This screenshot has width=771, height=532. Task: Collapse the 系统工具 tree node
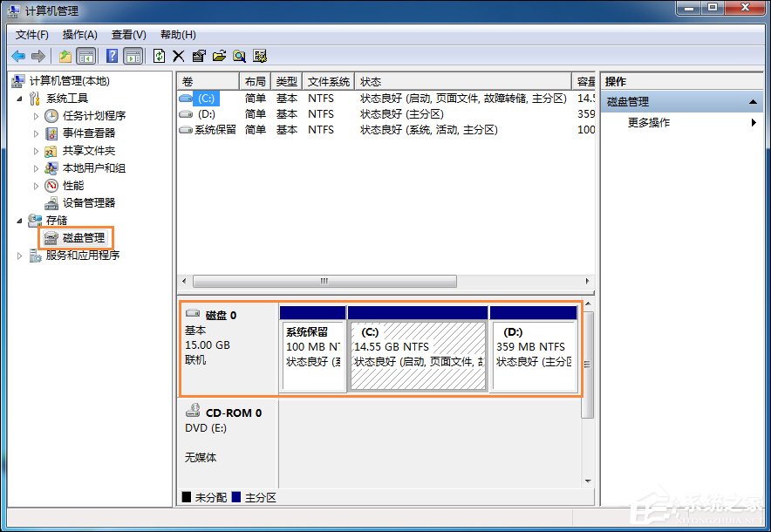(20, 99)
